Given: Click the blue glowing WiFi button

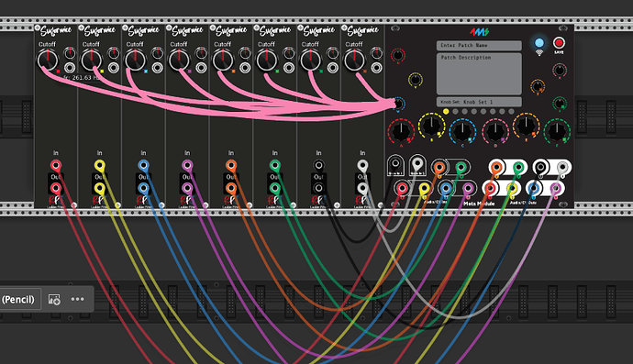Looking at the screenshot, I should point(539,43).
